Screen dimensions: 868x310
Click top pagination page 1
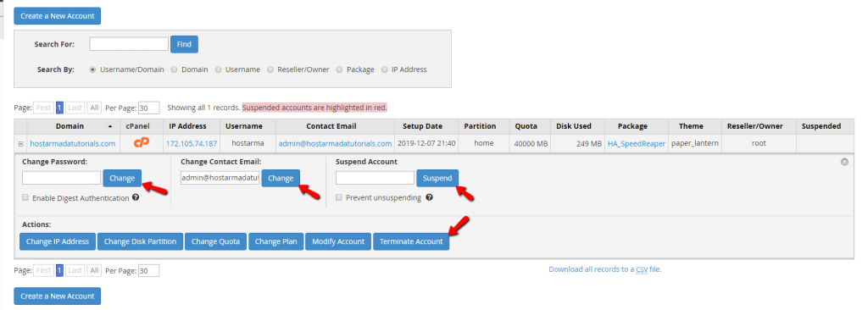[60, 108]
